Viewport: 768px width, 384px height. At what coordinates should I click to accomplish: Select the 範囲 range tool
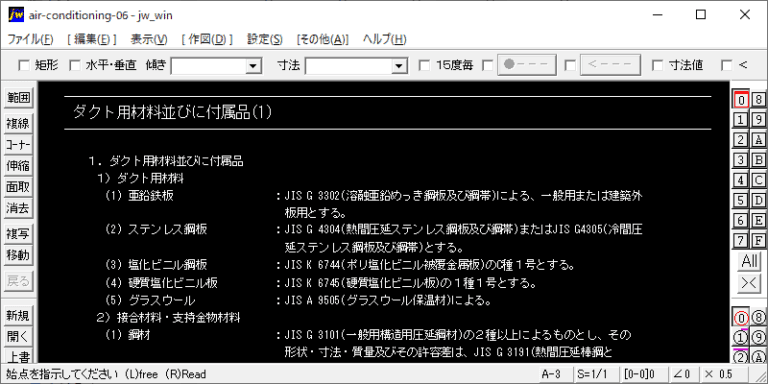tap(18, 98)
